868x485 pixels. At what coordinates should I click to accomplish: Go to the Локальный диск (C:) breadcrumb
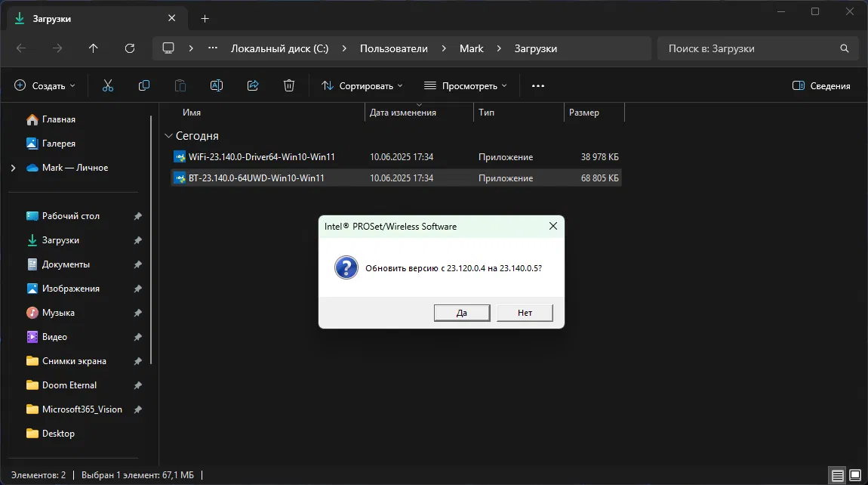point(279,49)
